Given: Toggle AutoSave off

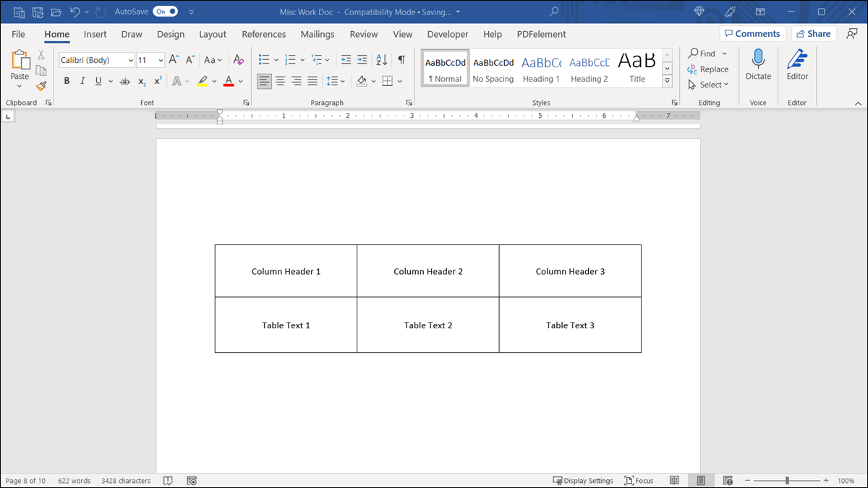Looking at the screenshot, I should (165, 12).
